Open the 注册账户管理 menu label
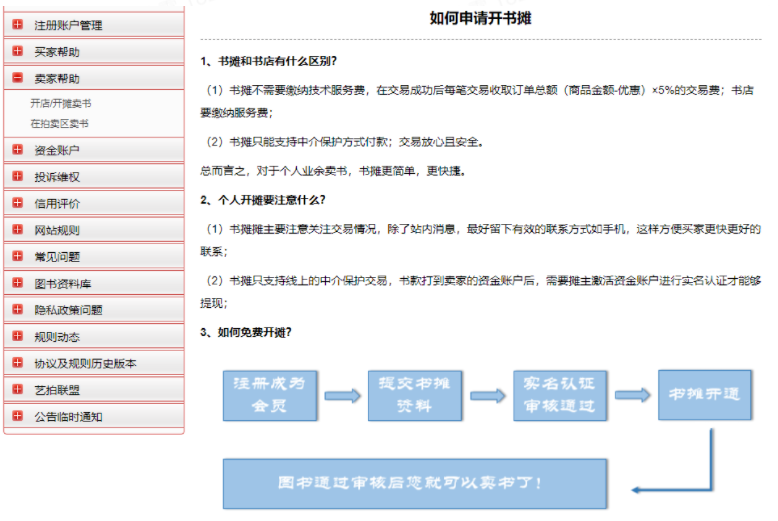Viewport: 778px width, 521px height. [68, 25]
